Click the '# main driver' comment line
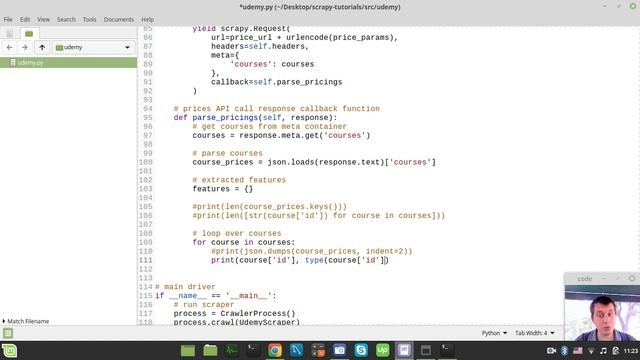This screenshot has width=640, height=360. [x=185, y=287]
